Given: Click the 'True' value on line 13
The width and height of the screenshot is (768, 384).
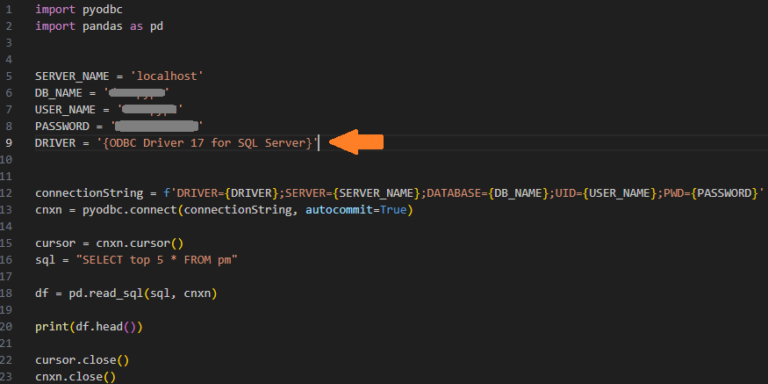Looking at the screenshot, I should click(x=393, y=210).
